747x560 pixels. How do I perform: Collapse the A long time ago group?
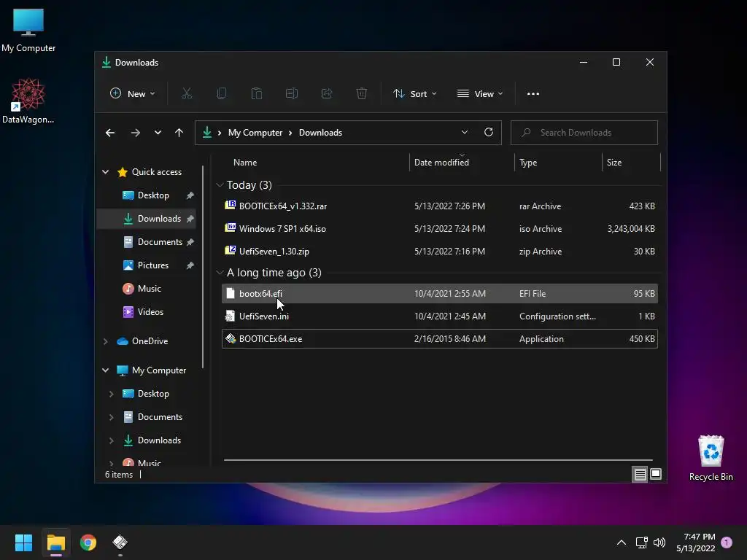point(220,273)
